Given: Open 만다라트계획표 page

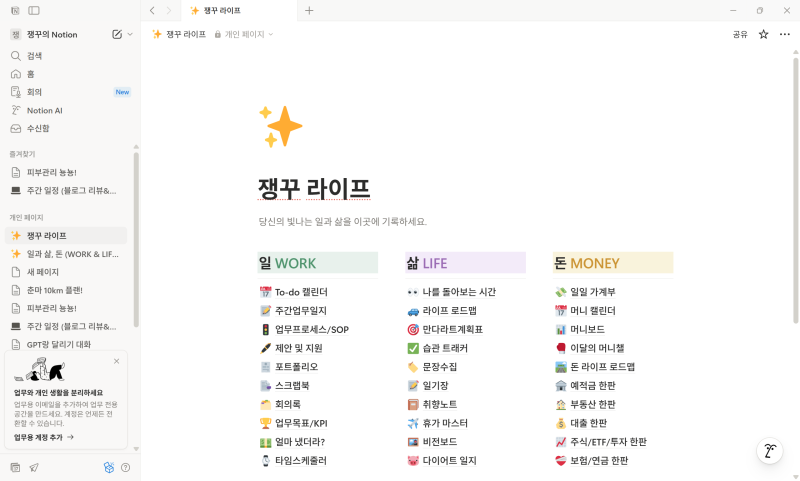Looking at the screenshot, I should [445, 330].
